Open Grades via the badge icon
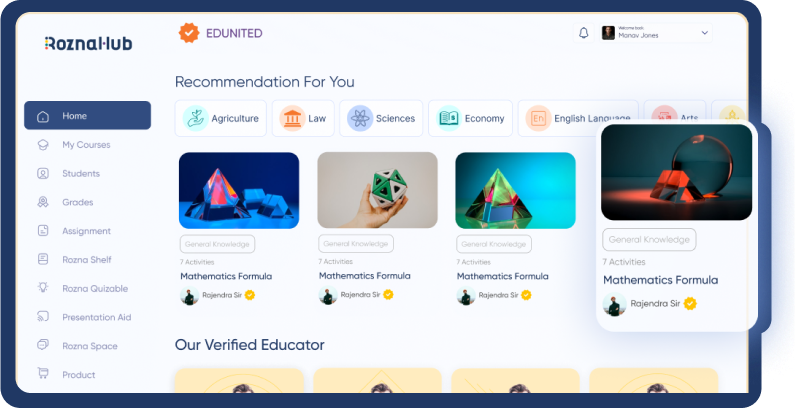This screenshot has width=795, height=408. [43, 202]
